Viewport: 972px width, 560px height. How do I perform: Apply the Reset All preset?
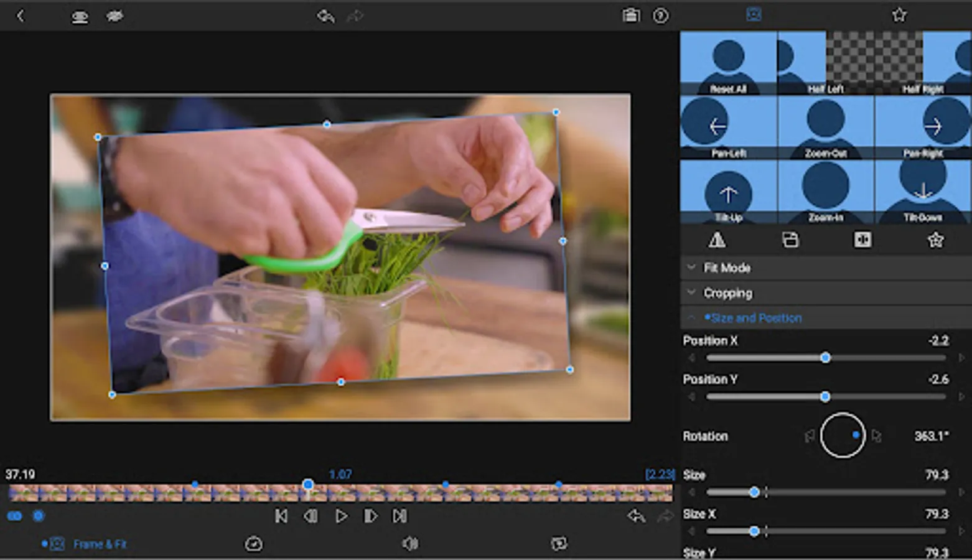[728, 63]
